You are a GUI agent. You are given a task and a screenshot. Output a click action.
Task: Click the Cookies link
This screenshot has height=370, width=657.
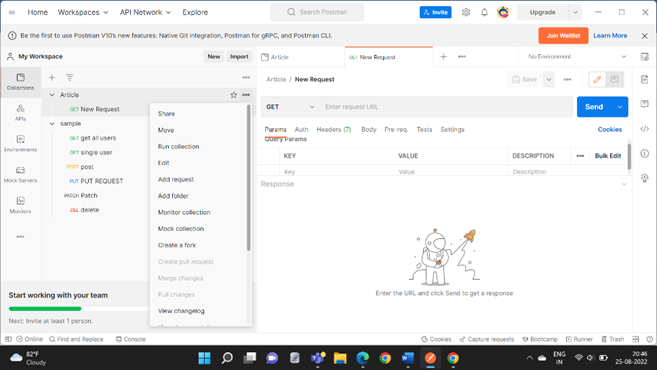click(x=610, y=129)
